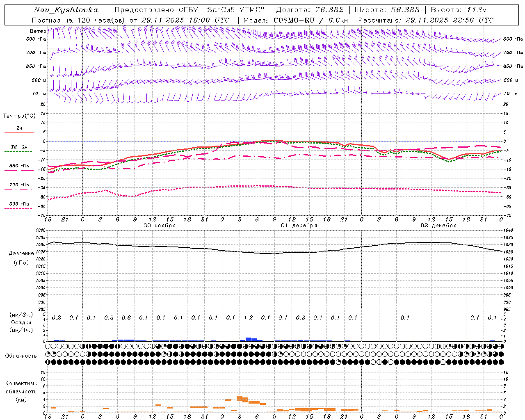Viewport: 525px width, 420px height.
Task: Click the 0.6 precipitation value
Action: (126, 318)
